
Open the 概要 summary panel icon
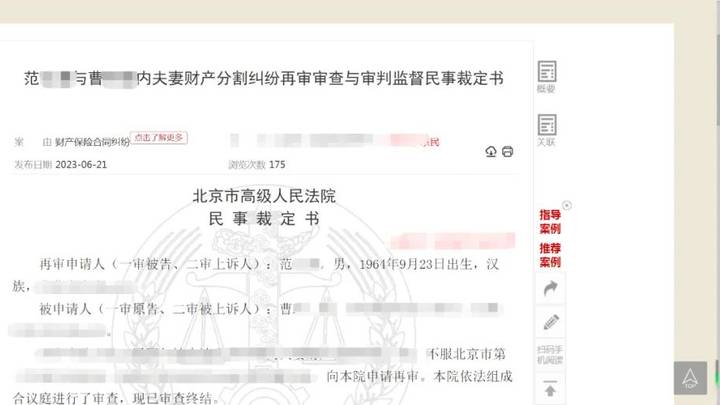point(546,76)
